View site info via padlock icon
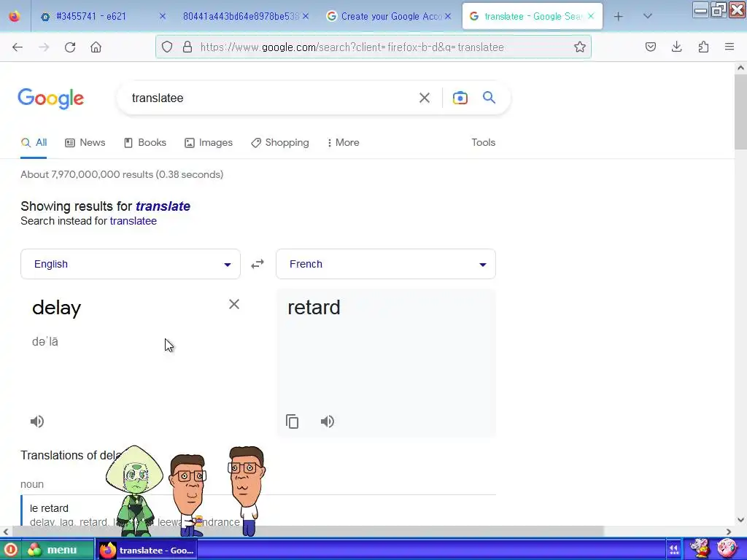This screenshot has width=747, height=560. (x=187, y=47)
